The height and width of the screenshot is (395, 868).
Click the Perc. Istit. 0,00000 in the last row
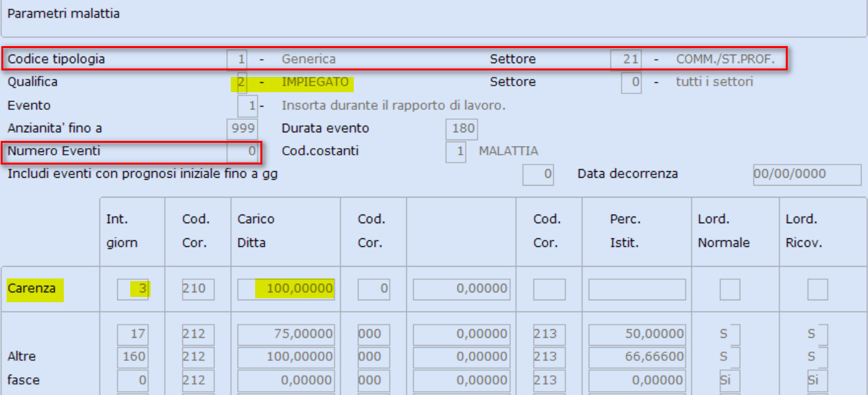[x=637, y=380]
